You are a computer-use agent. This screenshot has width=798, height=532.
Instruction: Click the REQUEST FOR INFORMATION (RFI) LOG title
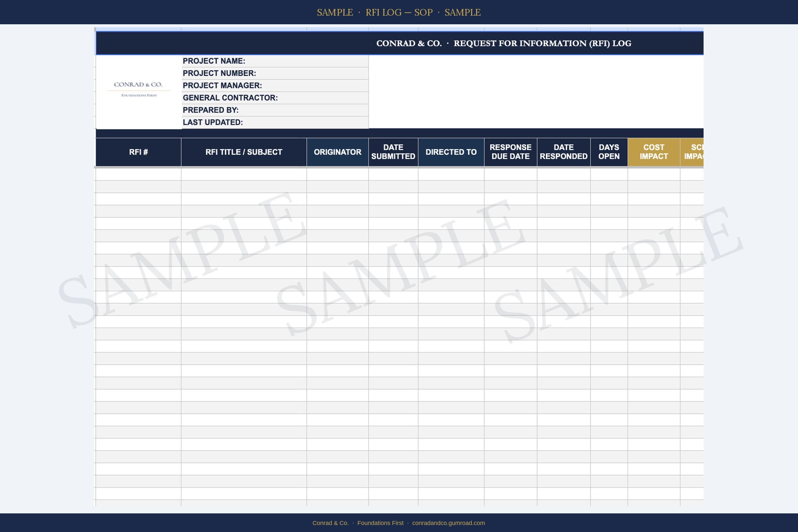542,44
